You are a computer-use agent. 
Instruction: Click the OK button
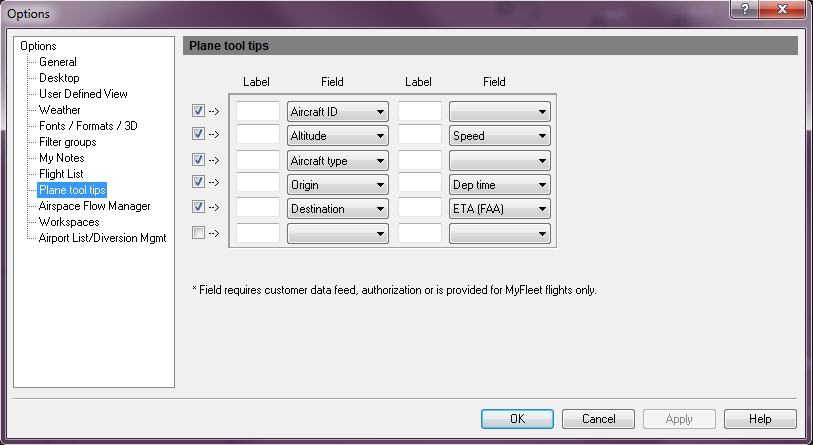point(517,419)
